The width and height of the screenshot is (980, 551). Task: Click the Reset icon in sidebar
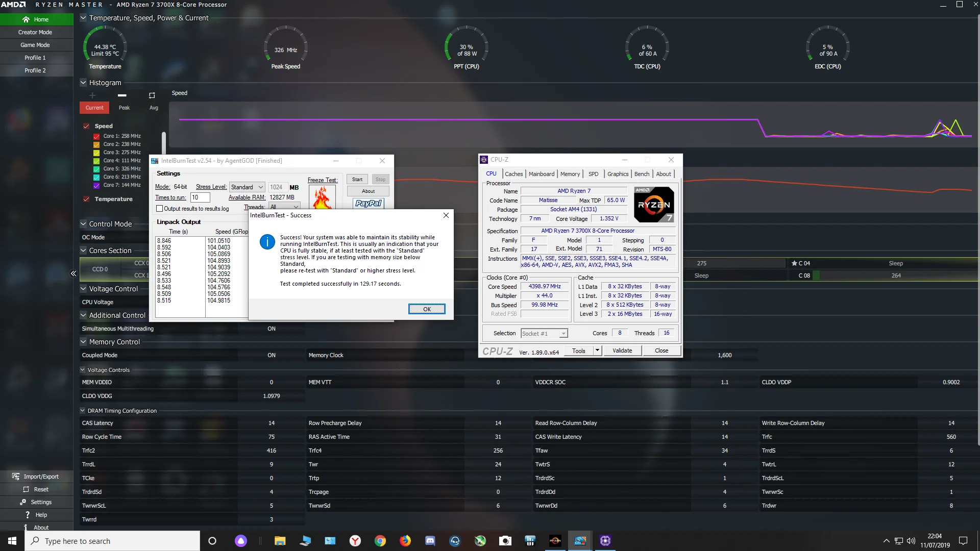[26, 489]
